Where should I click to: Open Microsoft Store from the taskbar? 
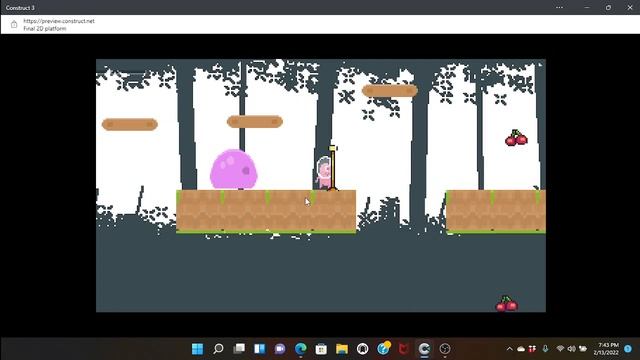pyautogui.click(x=321, y=349)
